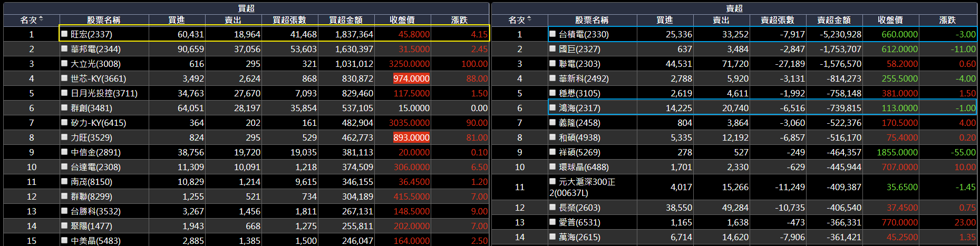This screenshot has width=980, height=246.
Task: Tick the checkbox for 元大滬深300正2(00637L)
Action: pos(552,181)
